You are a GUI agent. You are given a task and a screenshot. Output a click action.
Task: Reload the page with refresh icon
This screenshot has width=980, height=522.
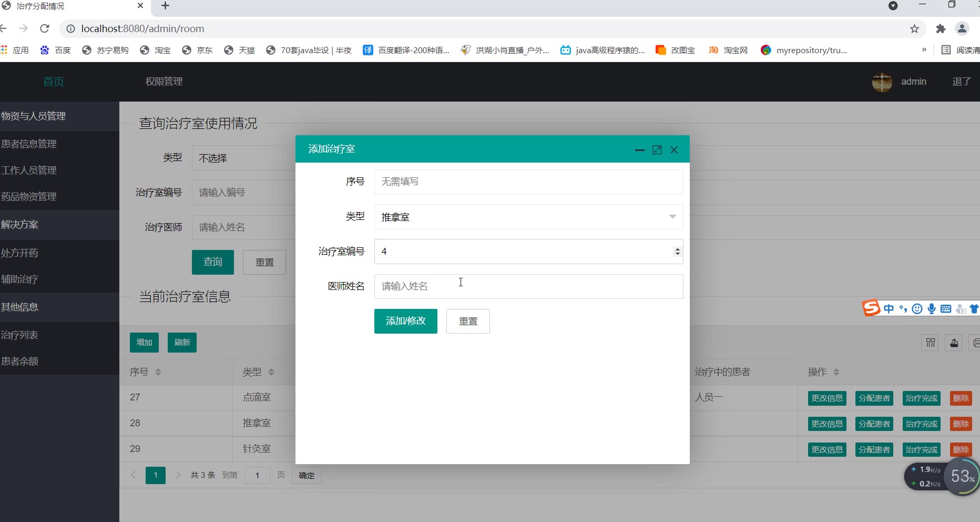45,28
